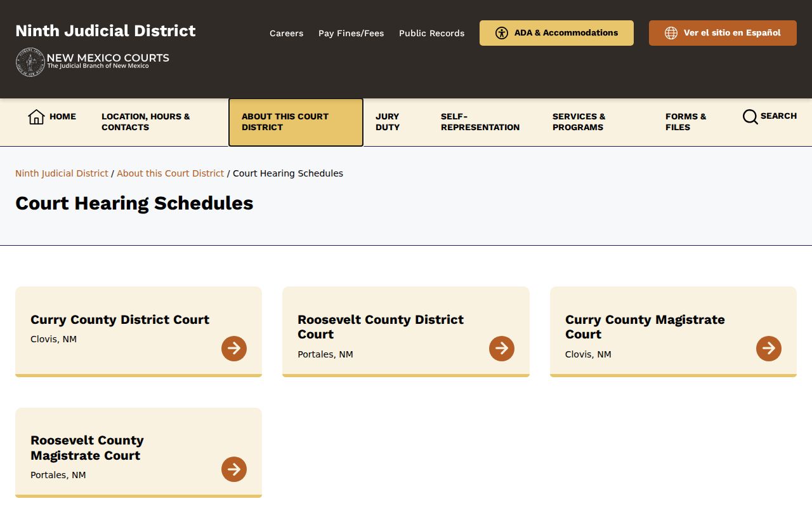812x508 pixels.
Task: Click the globe icon for Español
Action: pyautogui.click(x=671, y=33)
